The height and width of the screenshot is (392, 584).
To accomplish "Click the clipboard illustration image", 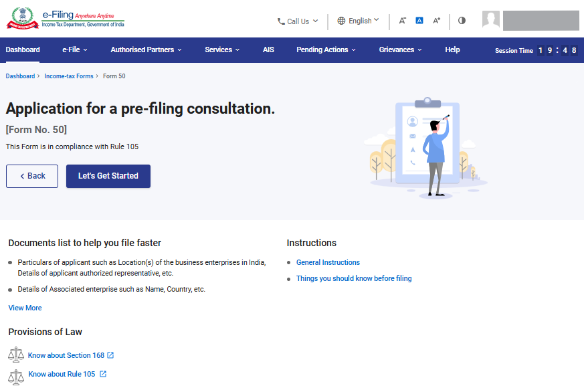I will pyautogui.click(x=425, y=148).
